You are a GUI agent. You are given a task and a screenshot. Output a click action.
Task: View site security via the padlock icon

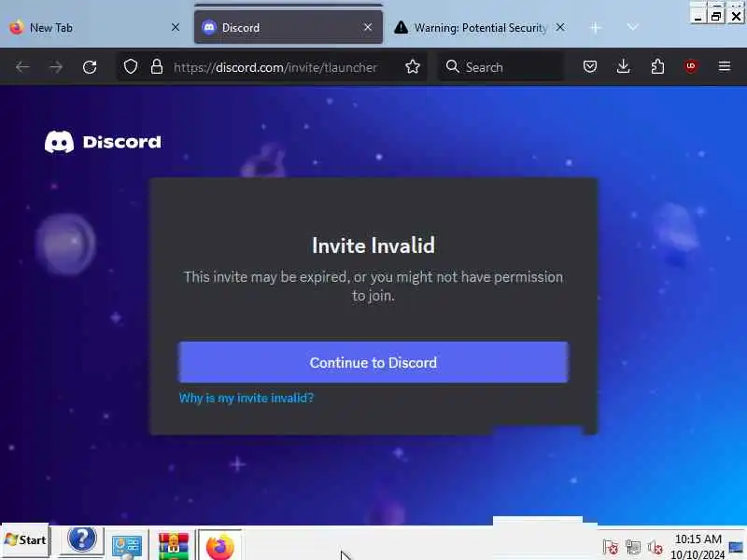157,66
